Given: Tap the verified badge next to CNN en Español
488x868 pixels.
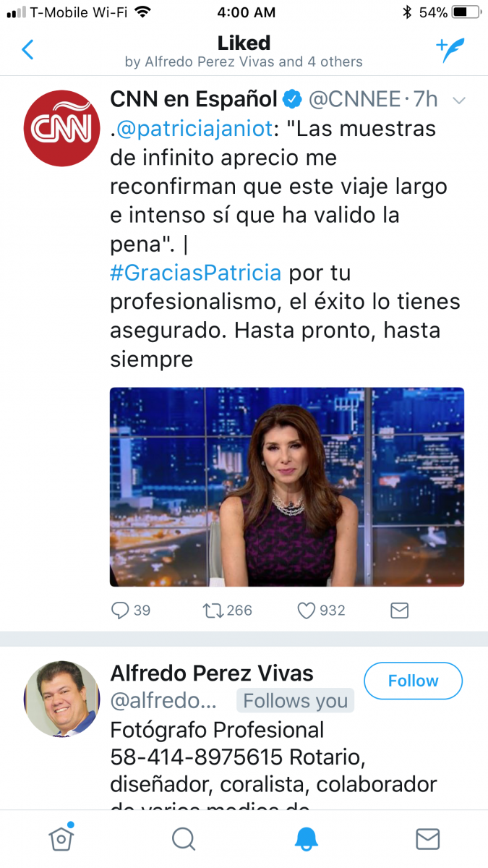Looking at the screenshot, I should click(293, 99).
